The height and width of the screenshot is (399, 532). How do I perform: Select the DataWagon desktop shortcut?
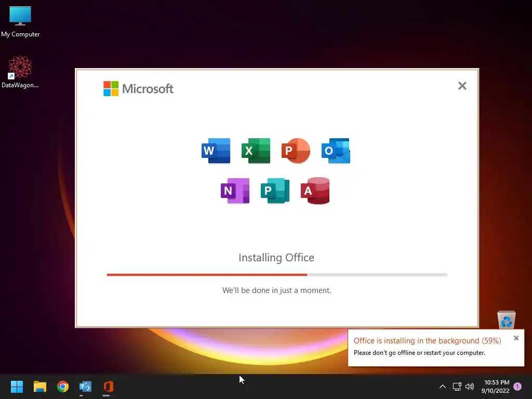[x=20, y=72]
